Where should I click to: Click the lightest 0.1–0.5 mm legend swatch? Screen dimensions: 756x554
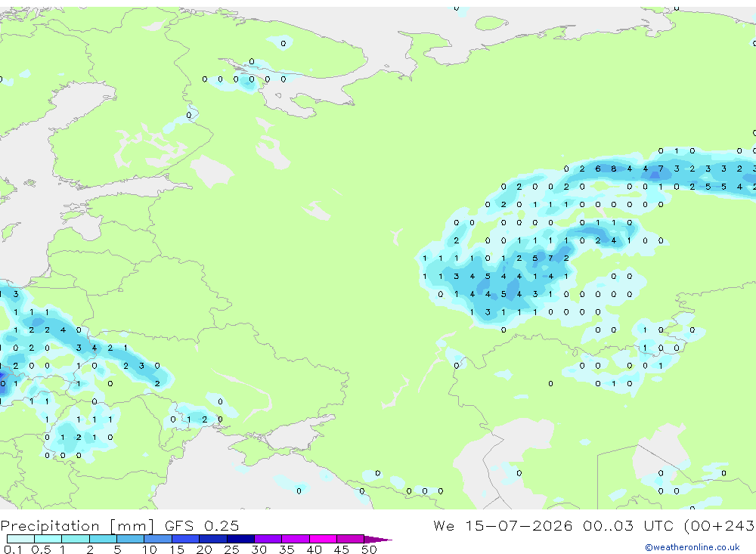coord(20,539)
